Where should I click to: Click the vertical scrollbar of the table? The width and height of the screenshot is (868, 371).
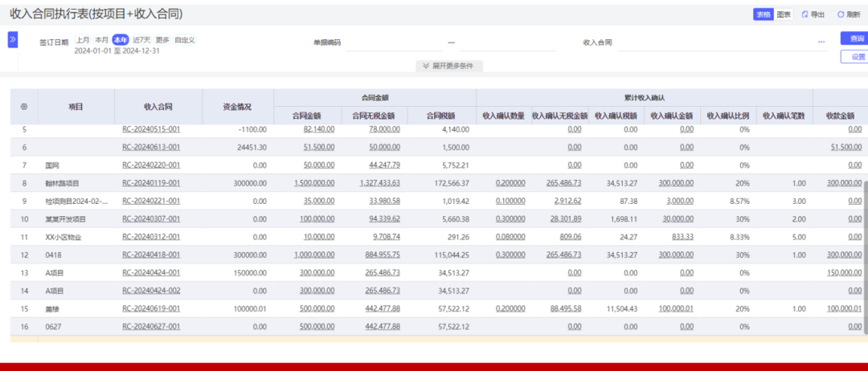pos(866,257)
